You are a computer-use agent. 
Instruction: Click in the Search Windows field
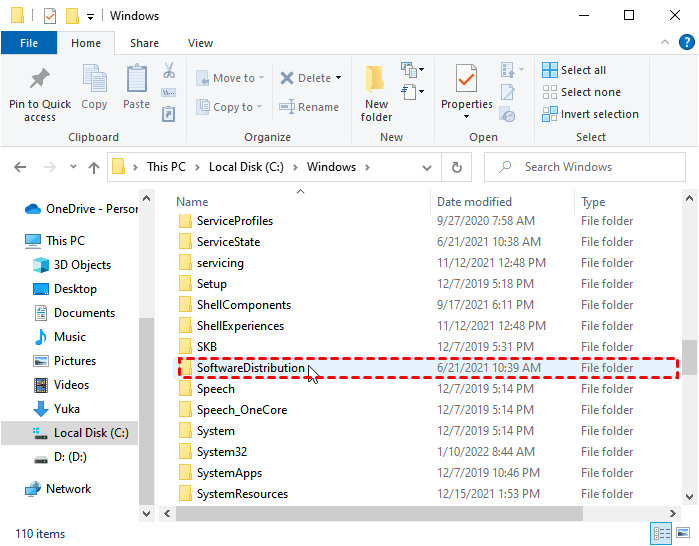[584, 167]
